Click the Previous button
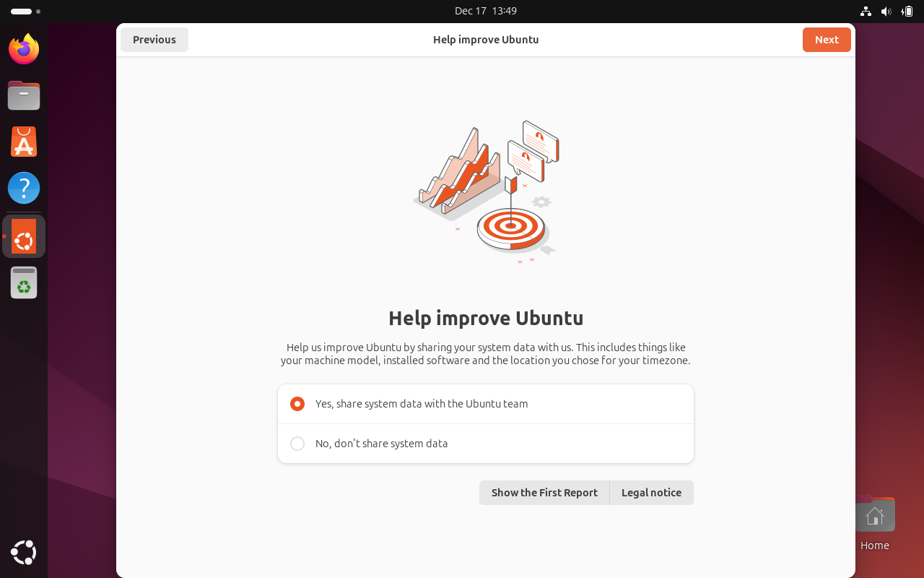Screen dimensions: 924x578 click(x=154, y=40)
